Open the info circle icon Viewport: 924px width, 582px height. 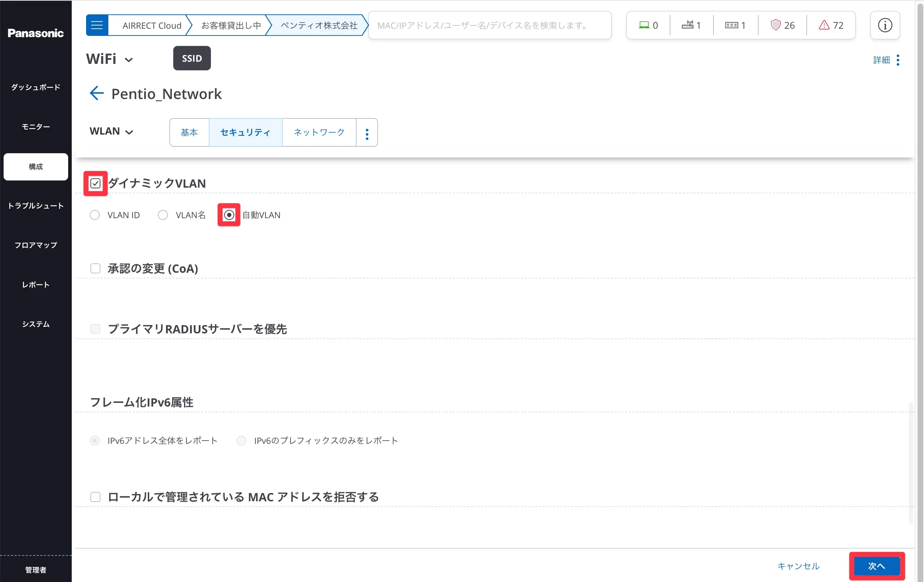coord(885,25)
